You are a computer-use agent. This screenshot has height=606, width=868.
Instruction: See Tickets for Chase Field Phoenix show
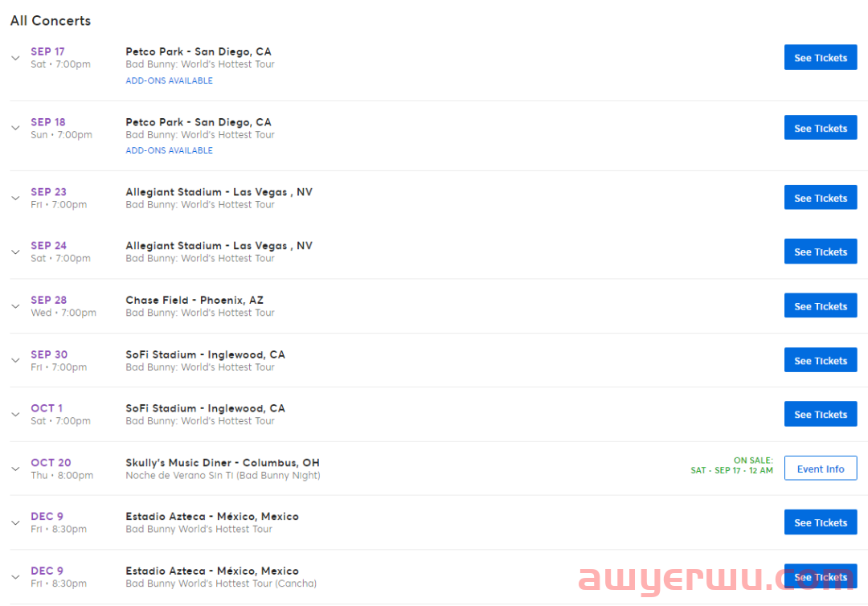click(x=820, y=306)
